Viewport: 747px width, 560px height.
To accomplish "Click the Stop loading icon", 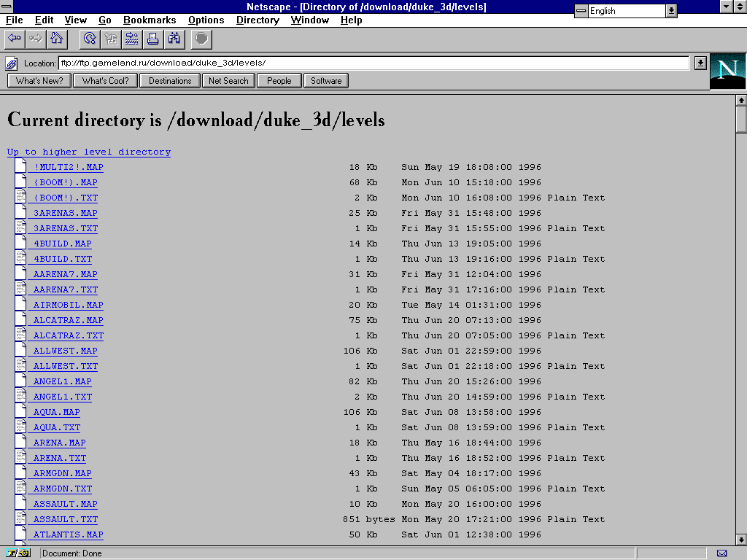I will click(201, 39).
